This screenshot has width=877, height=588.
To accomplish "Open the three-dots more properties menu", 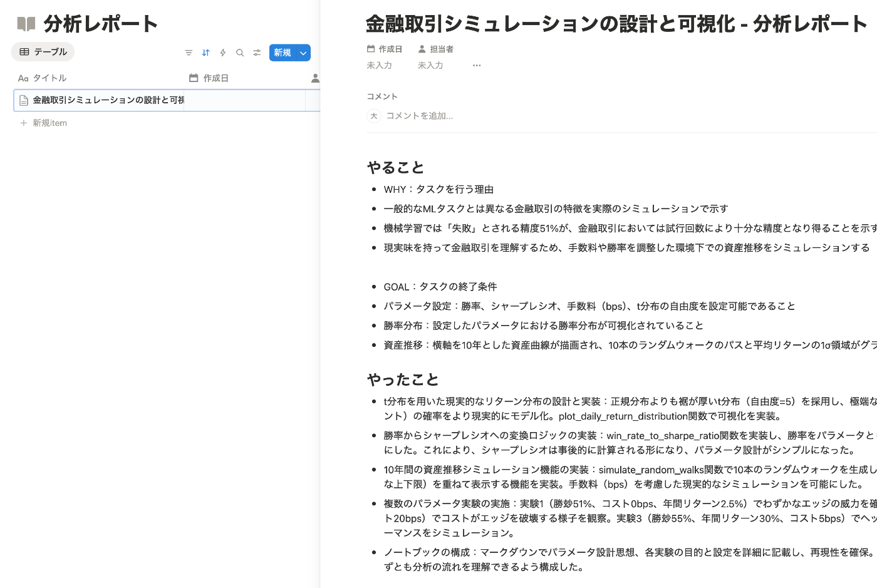I will coord(477,65).
